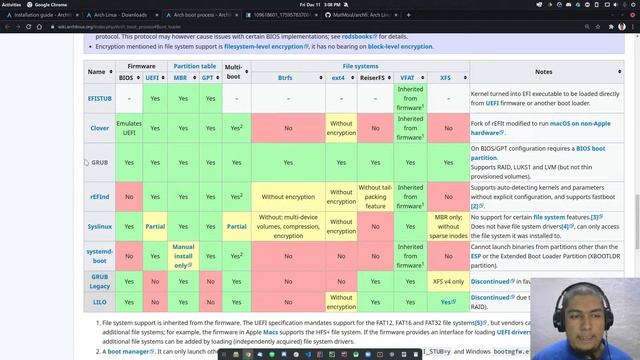Go back to the previous page
The width and height of the screenshot is (640, 360).
pos(7,27)
